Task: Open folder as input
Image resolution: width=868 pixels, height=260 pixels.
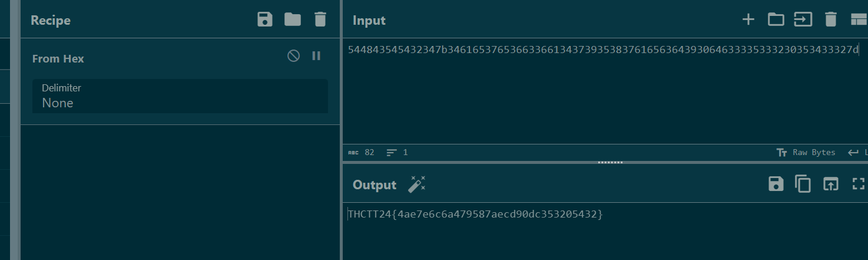Action: click(x=776, y=19)
